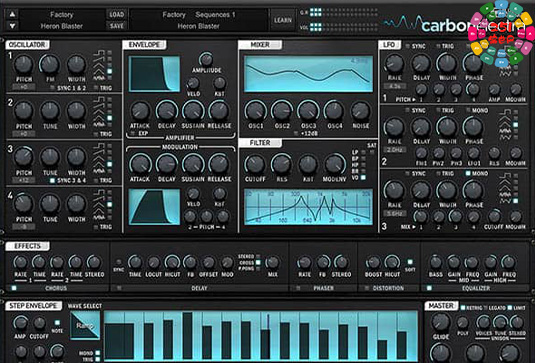Click the tallest bar in step envelope sequencer
The image size is (535, 363).
coord(187,336)
